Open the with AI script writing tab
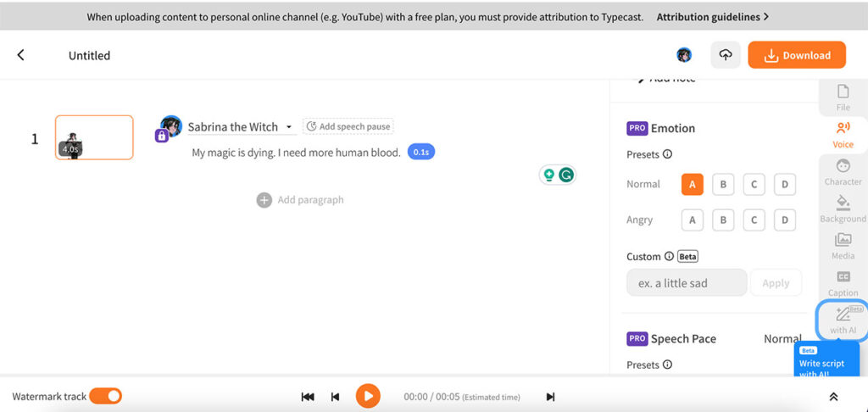This screenshot has width=868, height=412. (843, 320)
